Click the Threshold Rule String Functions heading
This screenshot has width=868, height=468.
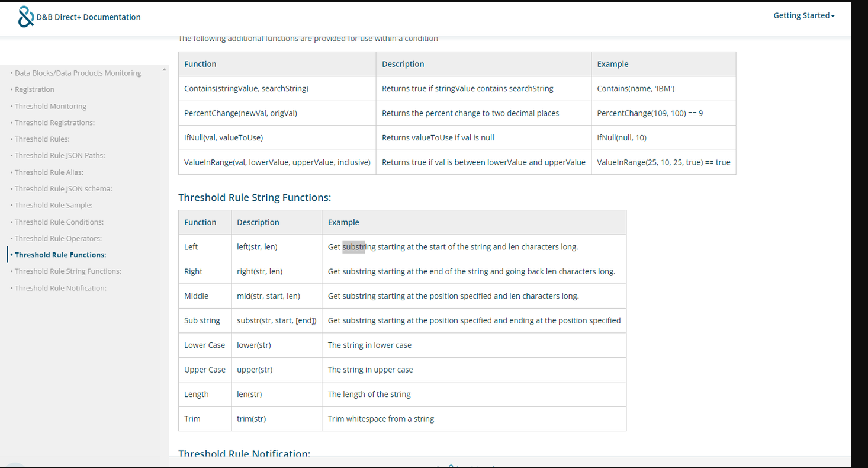pos(255,197)
